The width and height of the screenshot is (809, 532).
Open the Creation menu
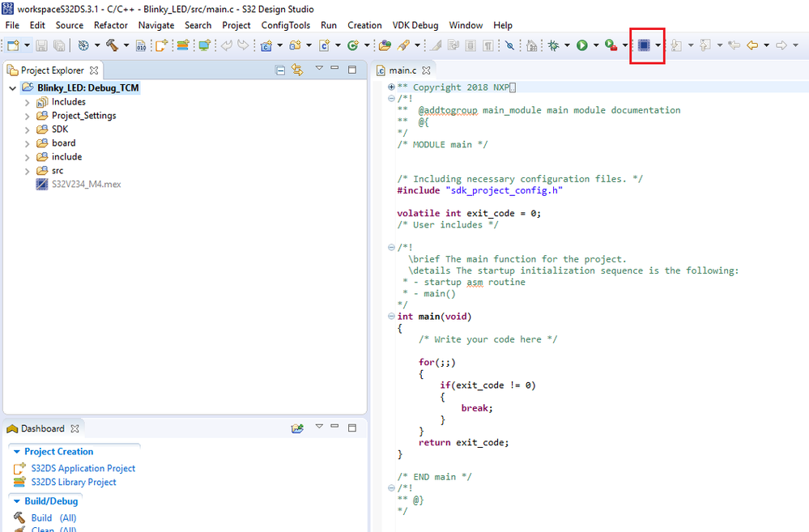[364, 25]
